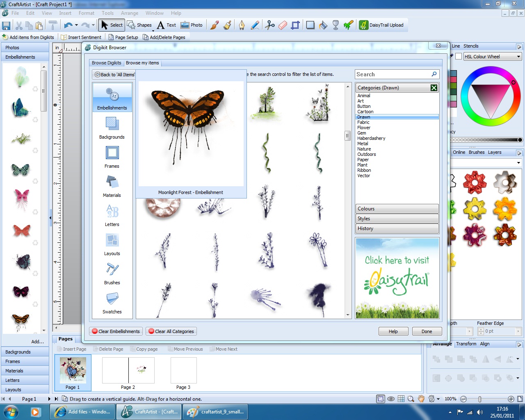Toggle the Drawn categories green checkbox
The width and height of the screenshot is (525, 420).
click(x=434, y=88)
